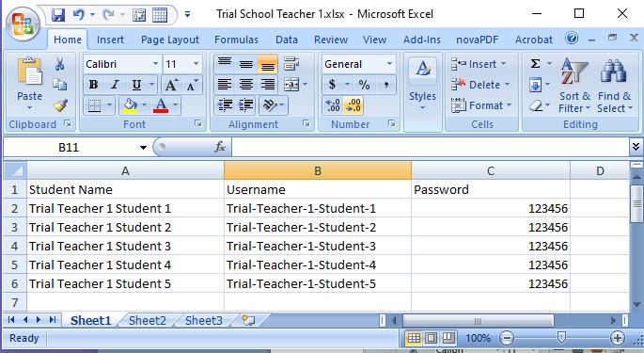This screenshot has width=644, height=353.
Task: Open the Office Button menu
Action: pyautogui.click(x=23, y=24)
